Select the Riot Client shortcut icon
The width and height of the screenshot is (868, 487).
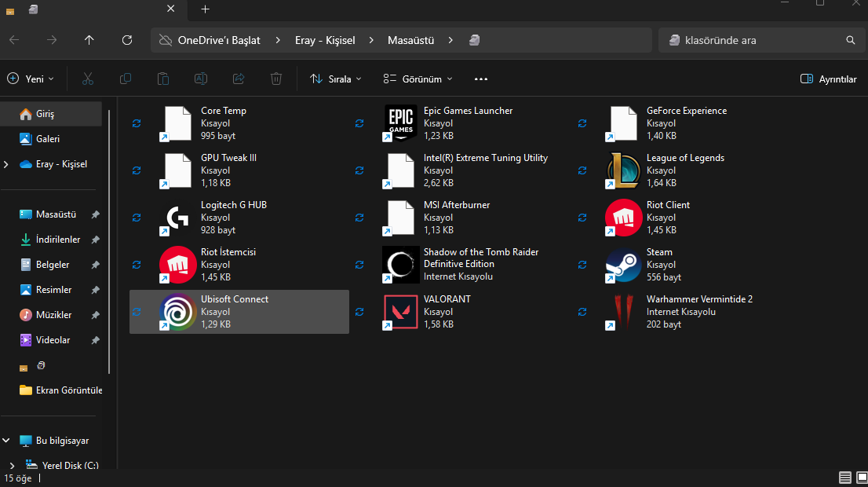(623, 218)
